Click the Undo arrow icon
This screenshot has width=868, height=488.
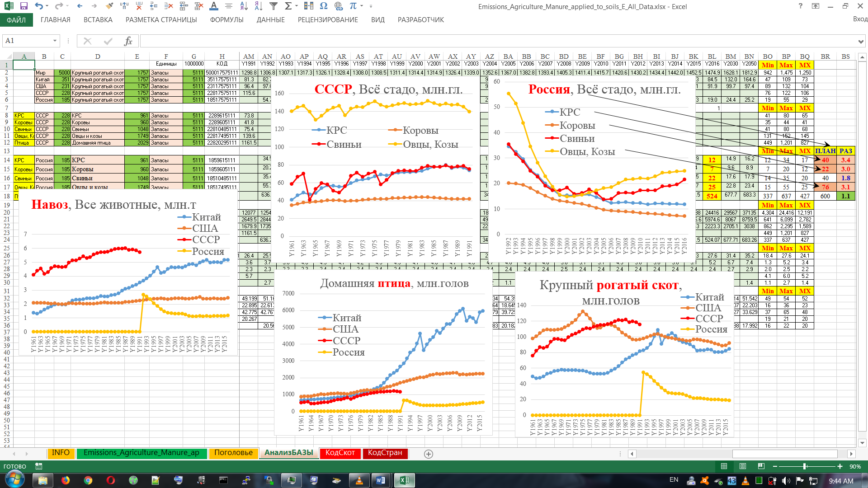tap(39, 6)
